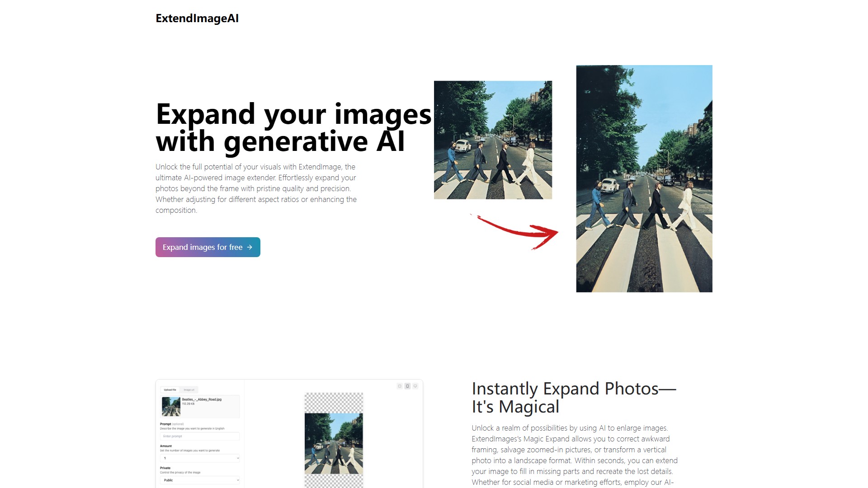Click the arrow icon inside the Expand button

point(250,247)
